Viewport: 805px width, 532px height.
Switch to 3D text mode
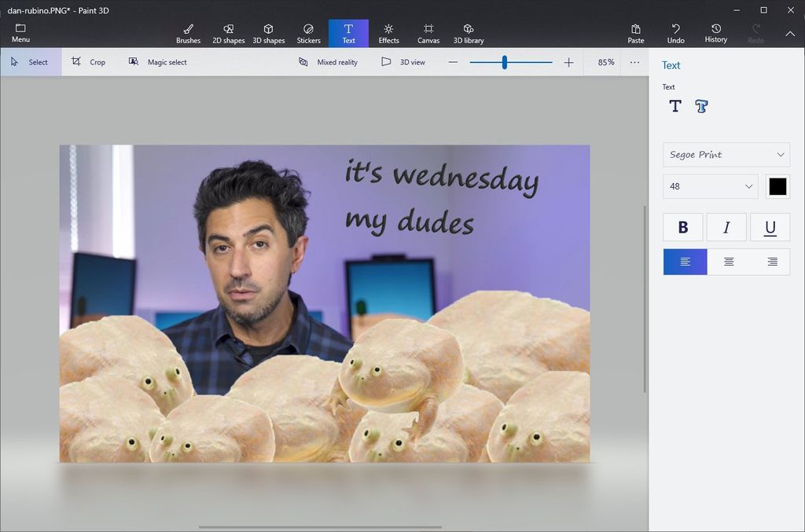tap(700, 105)
